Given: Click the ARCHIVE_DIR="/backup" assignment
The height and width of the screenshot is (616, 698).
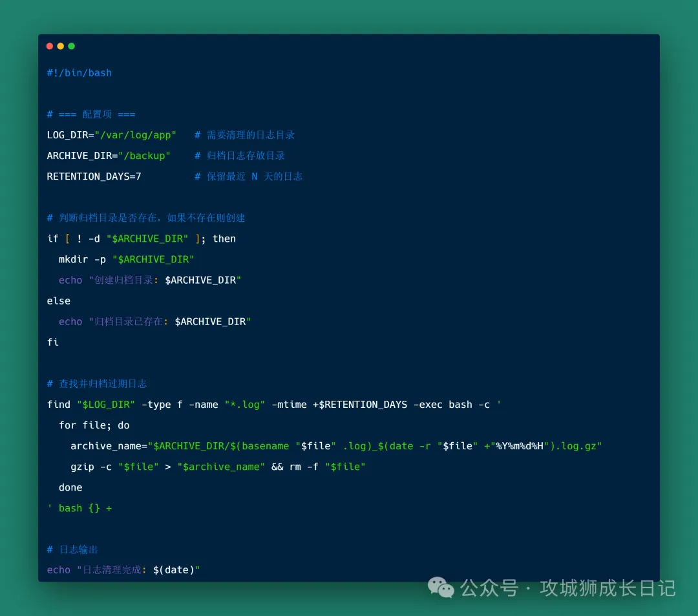Looking at the screenshot, I should pyautogui.click(x=109, y=156).
